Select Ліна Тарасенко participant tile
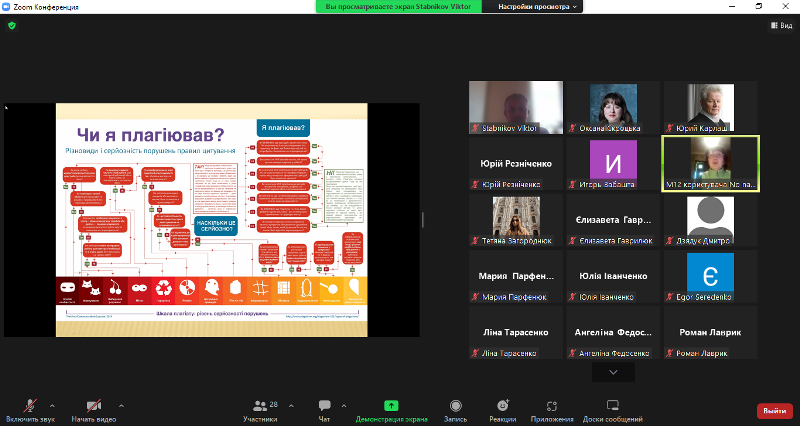 click(516, 332)
